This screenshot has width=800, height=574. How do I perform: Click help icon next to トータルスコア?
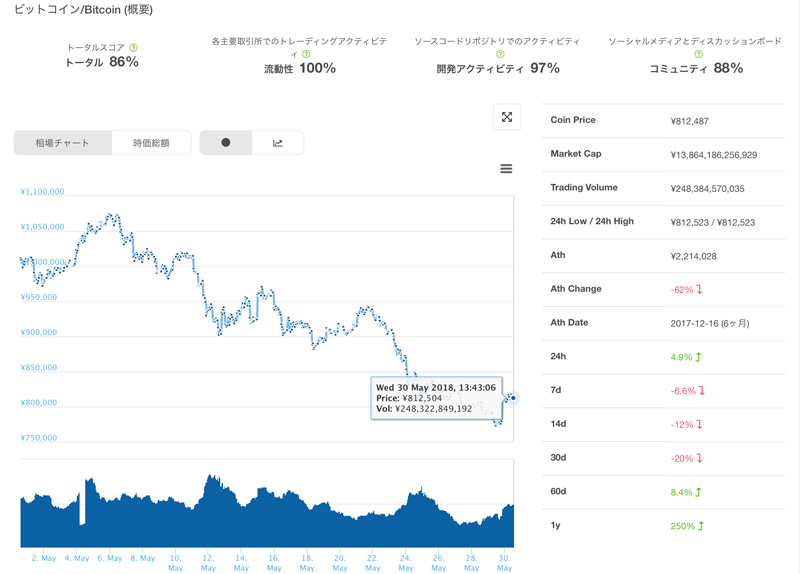point(133,47)
